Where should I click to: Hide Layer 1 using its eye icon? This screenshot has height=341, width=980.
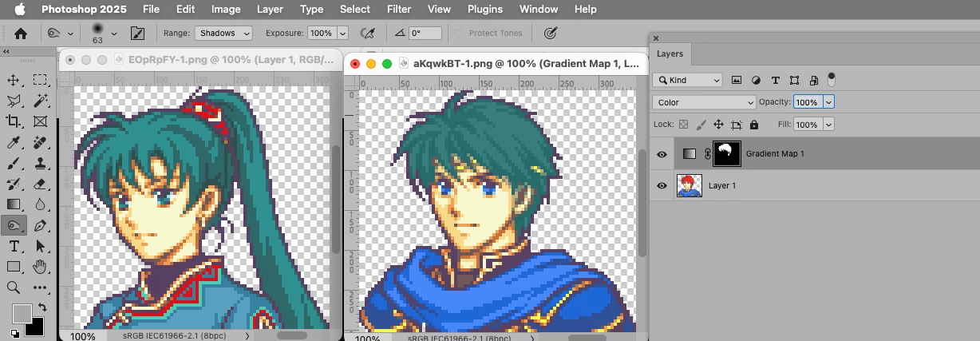click(662, 186)
